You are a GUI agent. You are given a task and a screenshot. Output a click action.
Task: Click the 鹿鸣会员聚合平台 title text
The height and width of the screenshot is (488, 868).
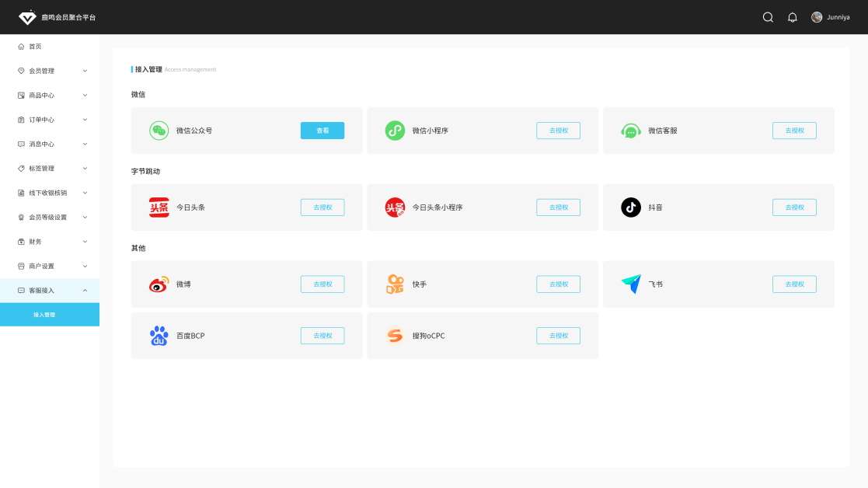coord(68,17)
